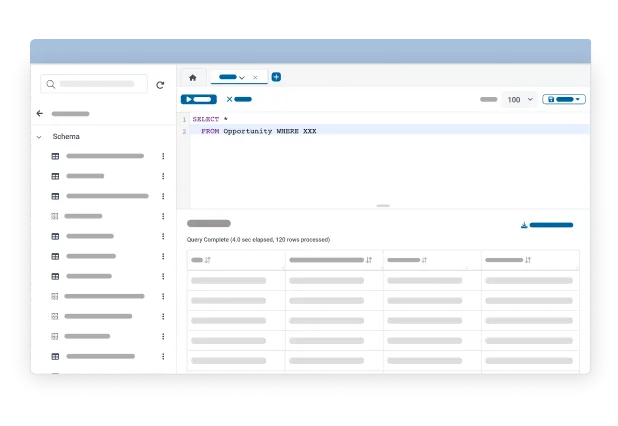
Task: Open the active query tab's chevron menu
Action: (242, 77)
